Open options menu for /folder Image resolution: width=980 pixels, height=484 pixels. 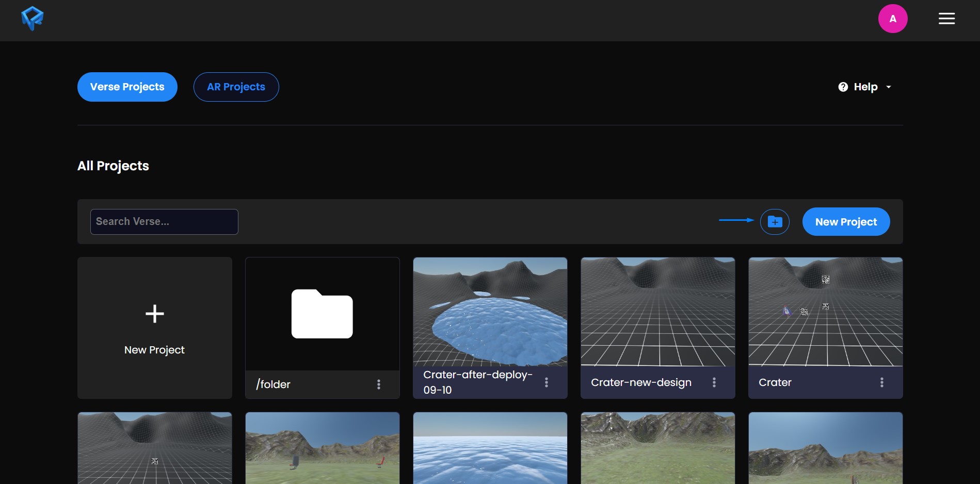[379, 384]
